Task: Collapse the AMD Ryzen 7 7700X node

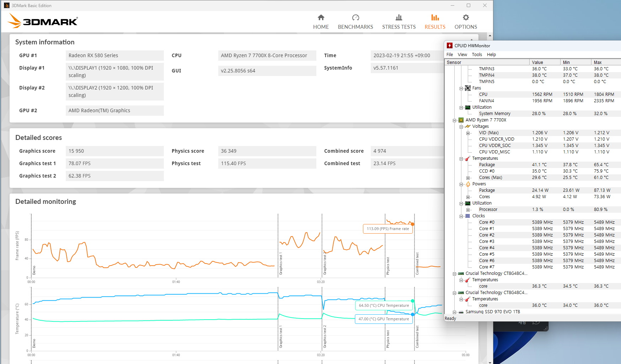Action: click(455, 120)
